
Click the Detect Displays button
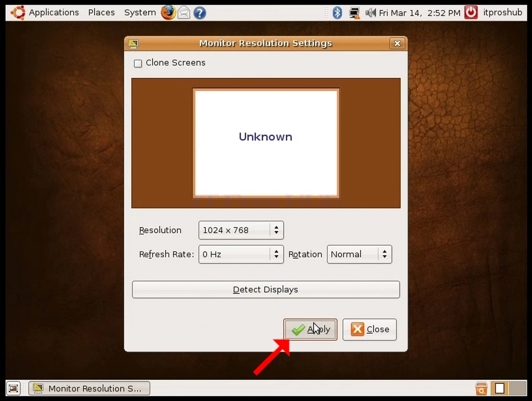(265, 289)
